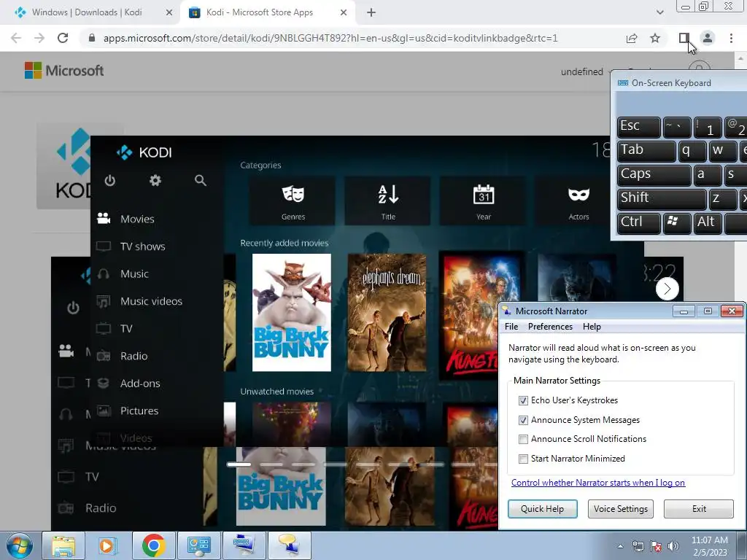Image resolution: width=747 pixels, height=560 pixels.
Task: Enable Start Narrator Minimized
Action: [523, 459]
